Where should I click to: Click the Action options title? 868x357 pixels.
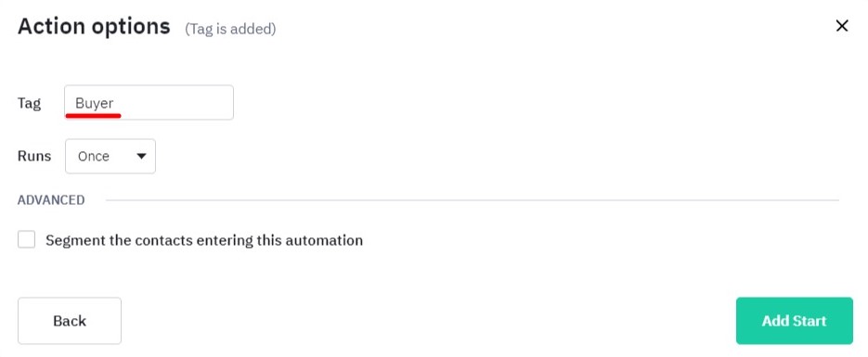tap(94, 27)
